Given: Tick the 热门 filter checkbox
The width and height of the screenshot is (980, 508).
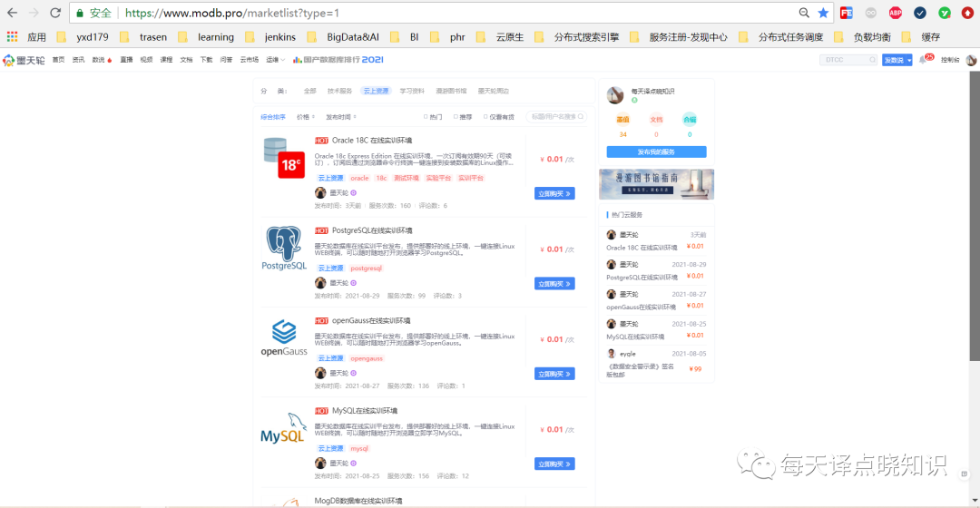Looking at the screenshot, I should pos(426,117).
